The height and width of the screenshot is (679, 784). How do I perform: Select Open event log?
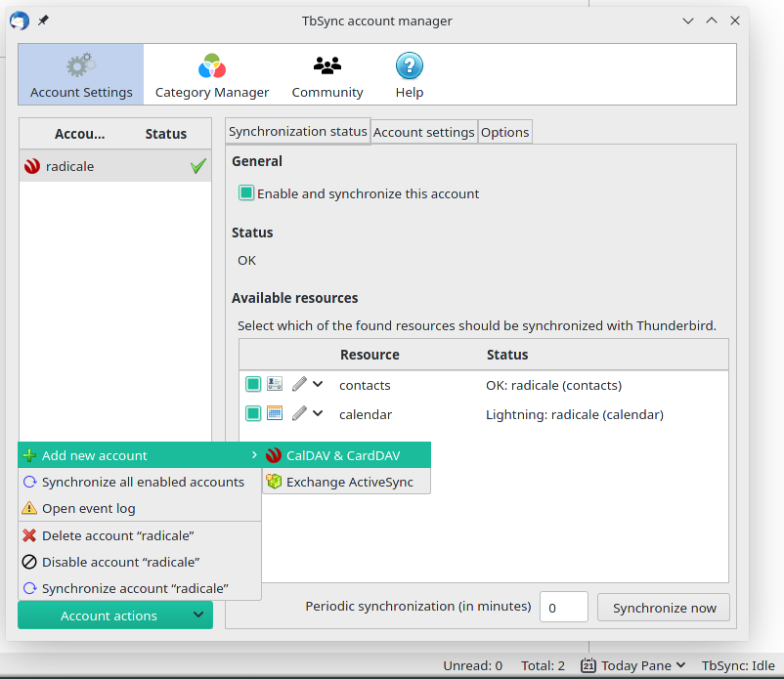(x=140, y=508)
